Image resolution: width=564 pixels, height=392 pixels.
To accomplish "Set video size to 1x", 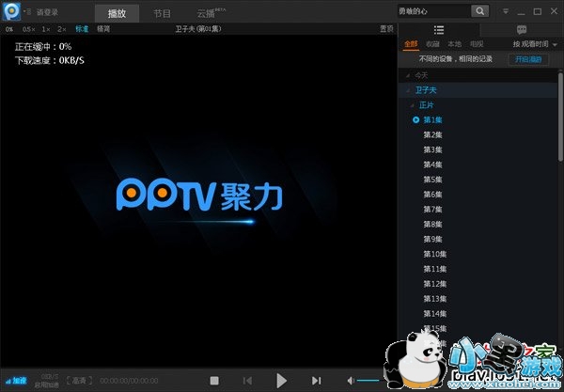I will (x=46, y=29).
